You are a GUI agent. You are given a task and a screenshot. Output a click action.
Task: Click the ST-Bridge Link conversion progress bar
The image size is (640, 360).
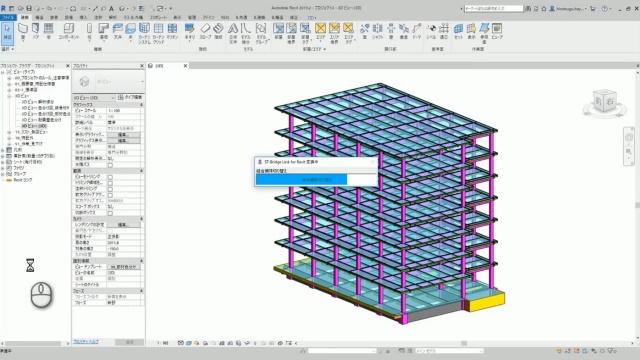pos(316,180)
